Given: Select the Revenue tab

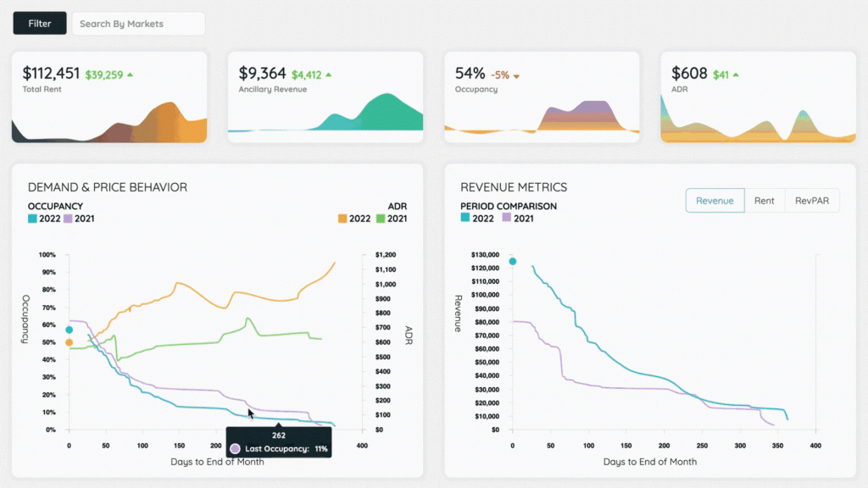Looking at the screenshot, I should [x=715, y=200].
